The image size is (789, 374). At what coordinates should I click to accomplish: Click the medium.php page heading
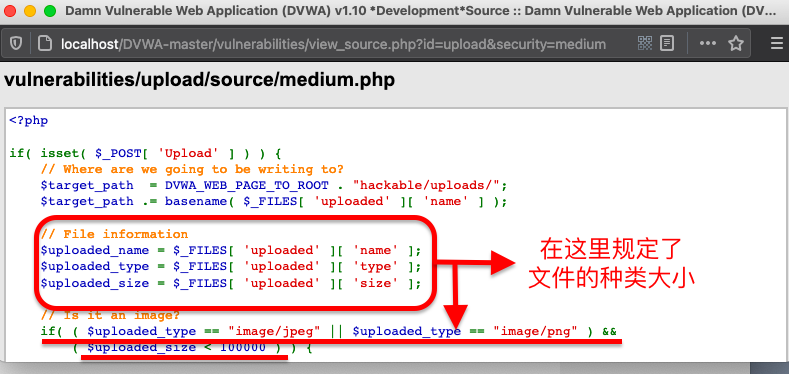199,80
